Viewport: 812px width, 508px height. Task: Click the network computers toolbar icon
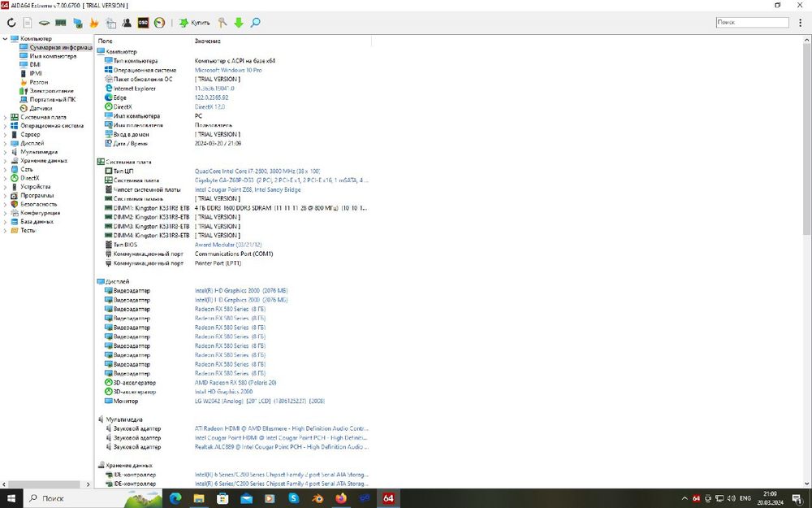(x=78, y=23)
